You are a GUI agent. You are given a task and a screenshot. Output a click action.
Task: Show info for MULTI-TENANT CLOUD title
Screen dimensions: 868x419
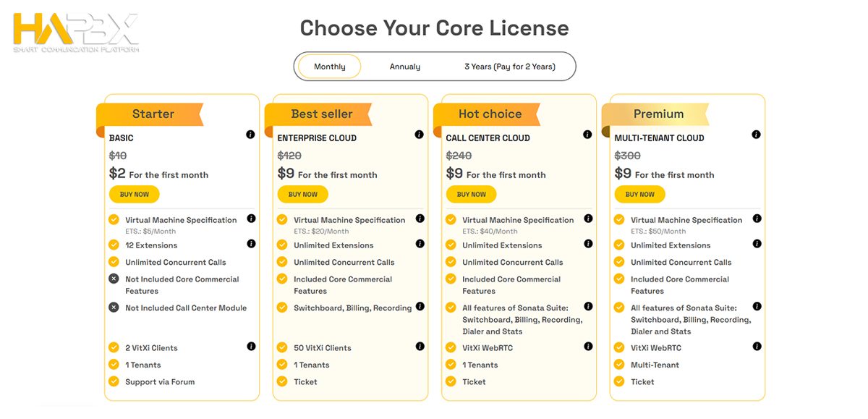click(x=756, y=135)
